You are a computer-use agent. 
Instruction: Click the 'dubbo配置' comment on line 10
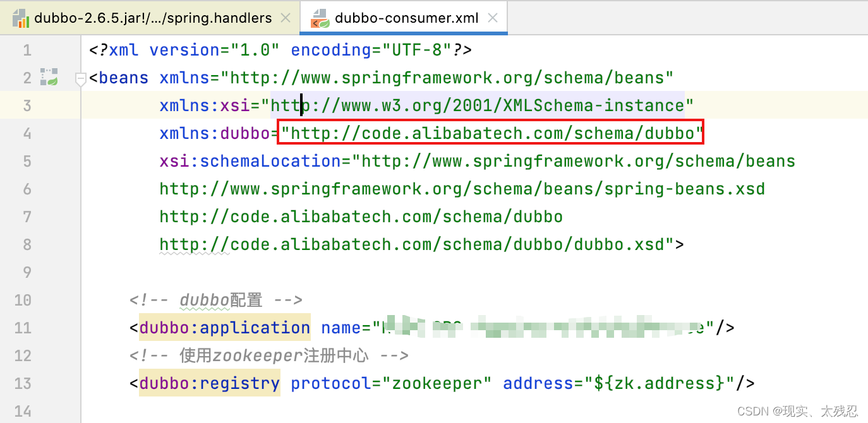click(x=215, y=300)
